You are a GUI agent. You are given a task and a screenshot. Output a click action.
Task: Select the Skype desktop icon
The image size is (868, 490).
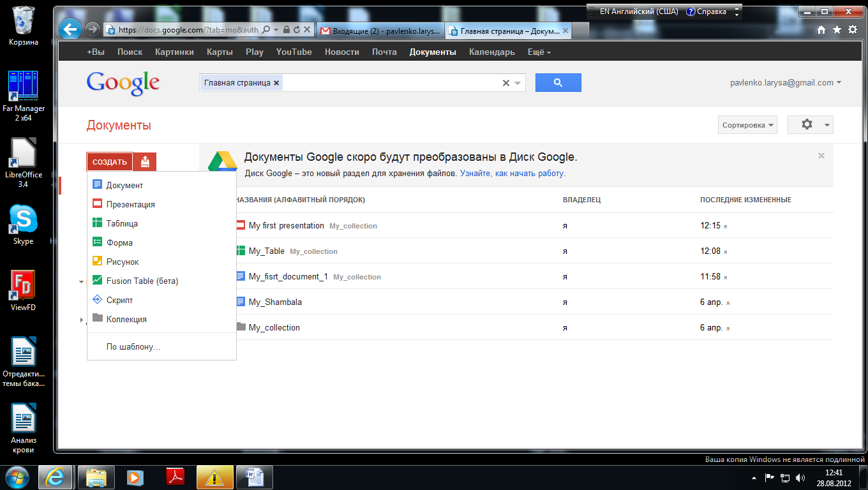[x=24, y=225]
